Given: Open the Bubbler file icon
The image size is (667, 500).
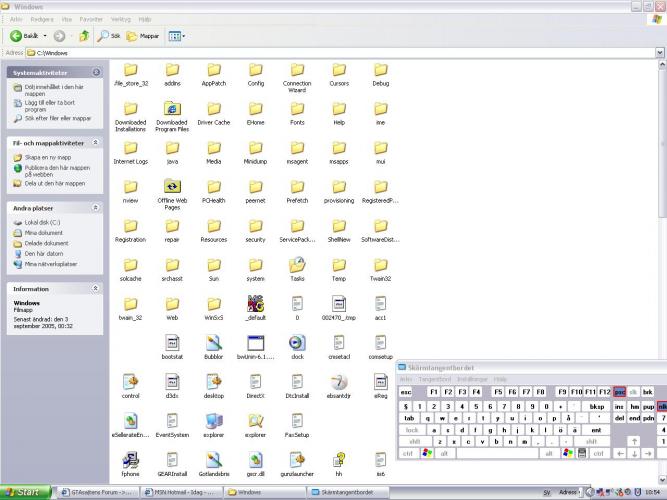Looking at the screenshot, I should tap(213, 342).
